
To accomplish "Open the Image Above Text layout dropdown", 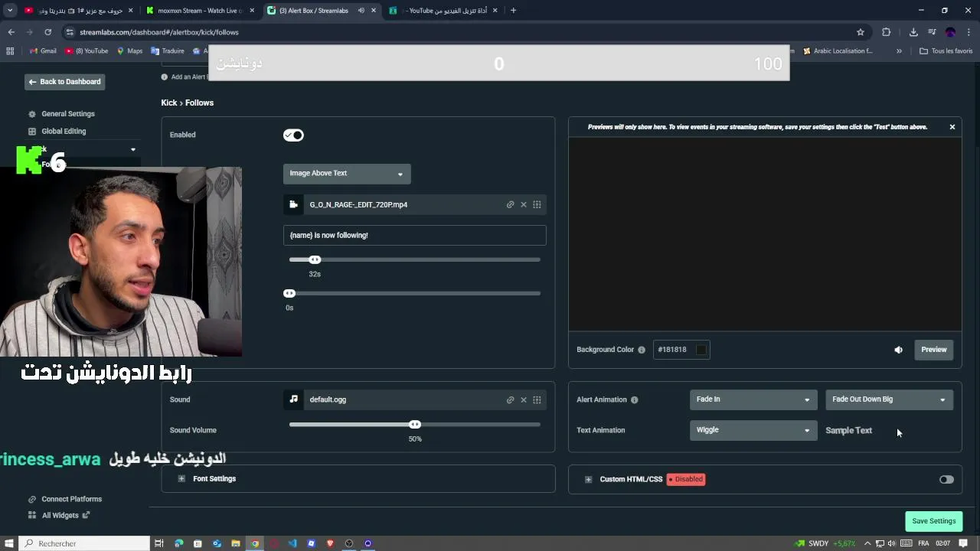I will [x=347, y=174].
